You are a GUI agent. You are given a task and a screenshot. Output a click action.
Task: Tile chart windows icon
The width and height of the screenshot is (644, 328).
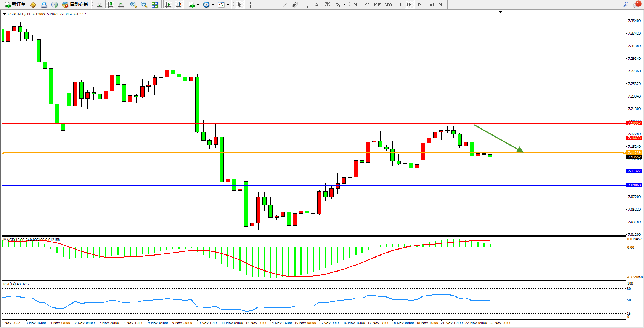click(x=155, y=5)
